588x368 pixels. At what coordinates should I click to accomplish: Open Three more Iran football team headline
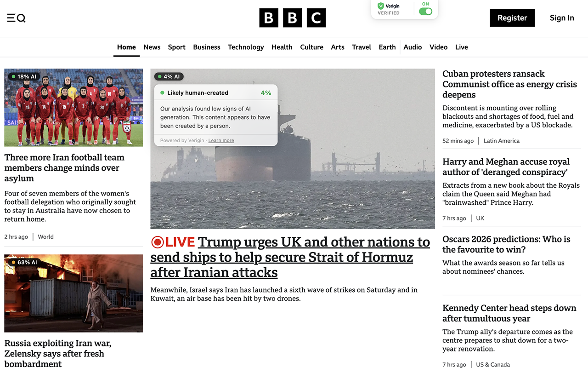coord(64,168)
